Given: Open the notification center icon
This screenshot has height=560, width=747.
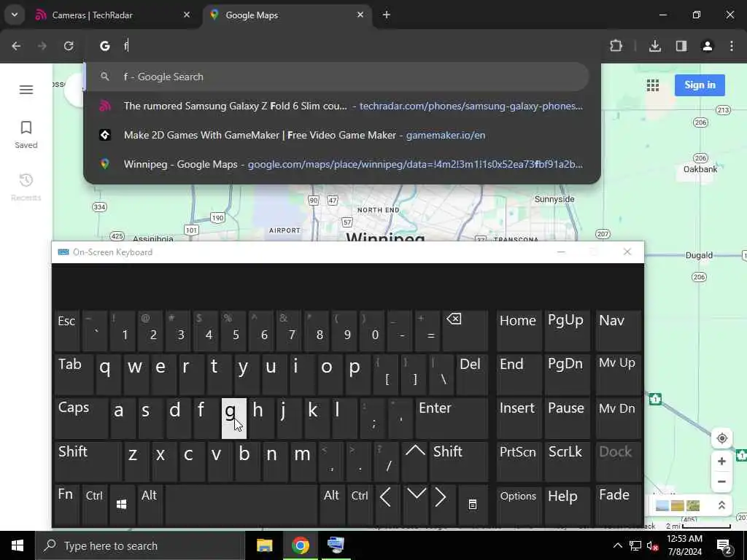Looking at the screenshot, I should (x=724, y=545).
